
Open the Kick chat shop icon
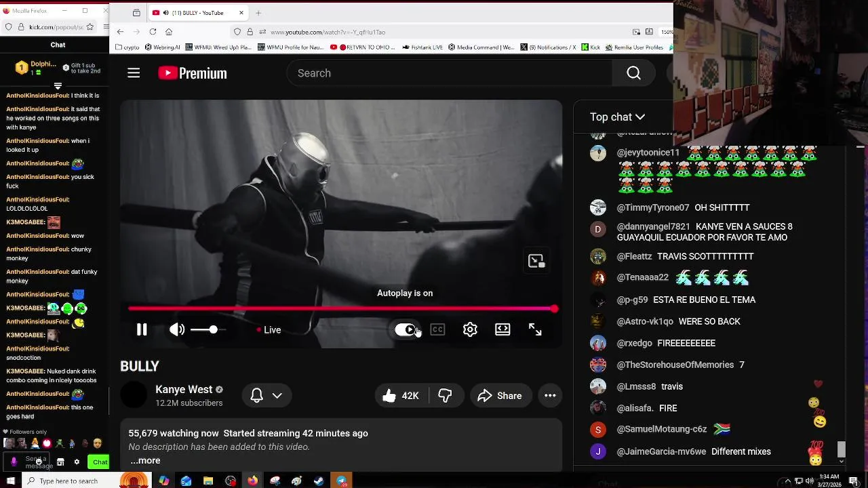(x=60, y=462)
